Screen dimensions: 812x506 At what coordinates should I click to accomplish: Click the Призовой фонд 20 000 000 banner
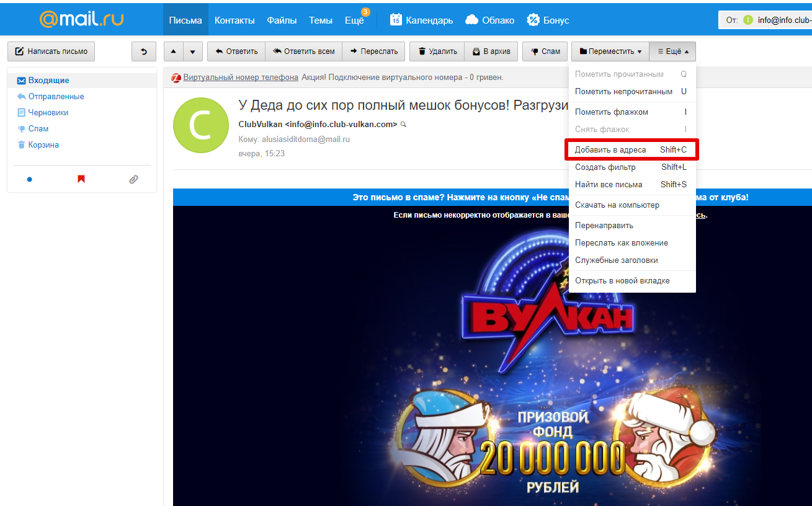tap(552, 452)
